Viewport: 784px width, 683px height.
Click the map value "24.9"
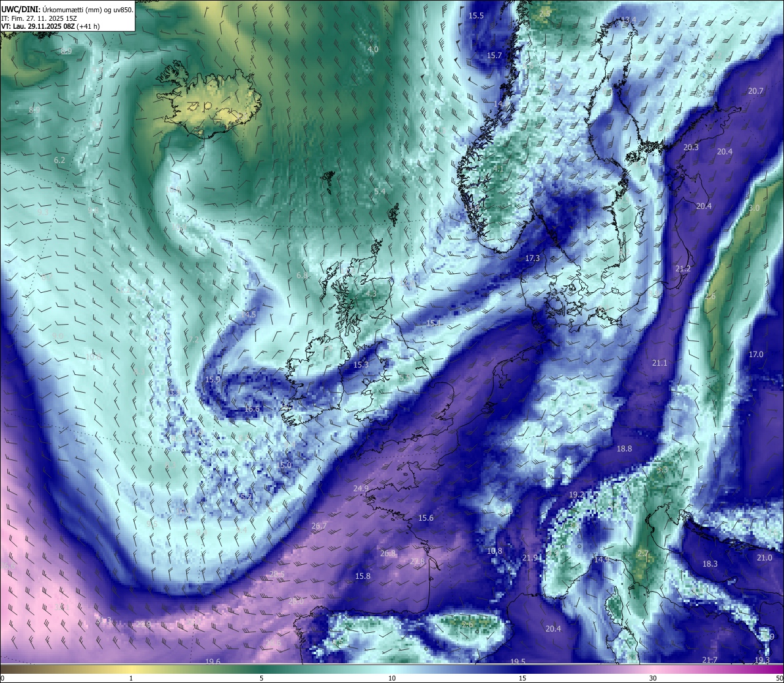(x=361, y=488)
